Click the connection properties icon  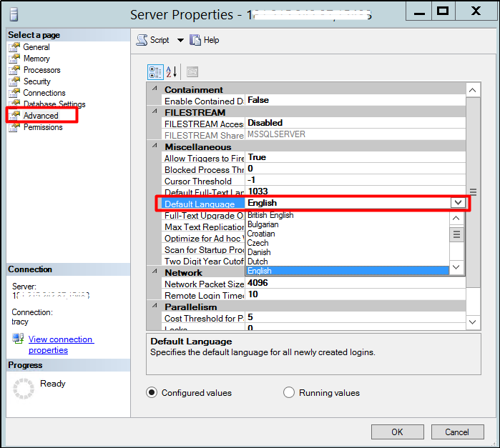click(x=18, y=339)
